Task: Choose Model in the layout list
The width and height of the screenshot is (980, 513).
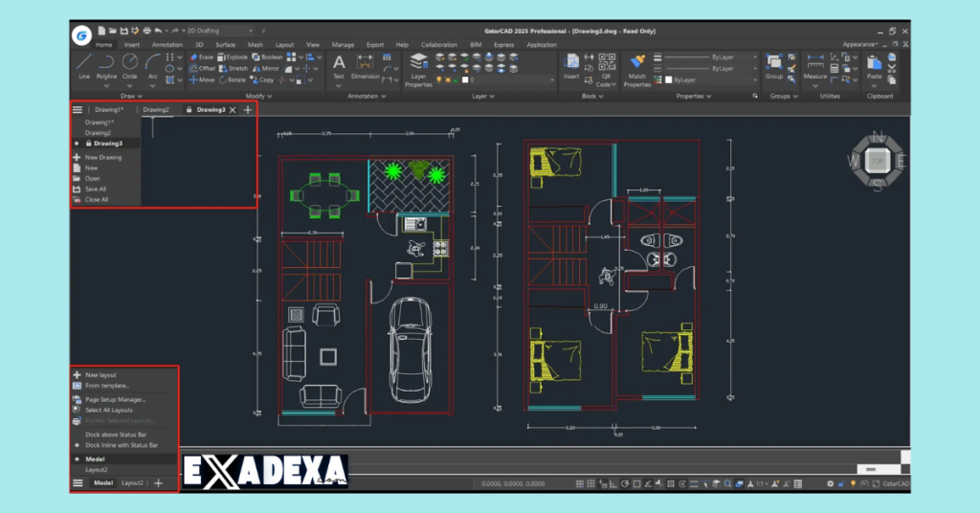Action: (x=95, y=458)
